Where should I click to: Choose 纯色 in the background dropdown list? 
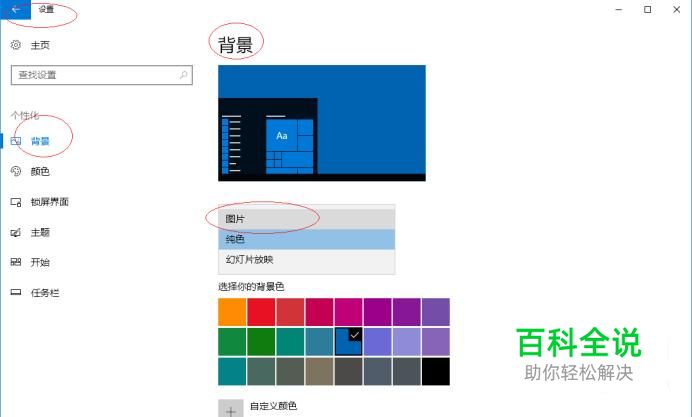tap(307, 239)
